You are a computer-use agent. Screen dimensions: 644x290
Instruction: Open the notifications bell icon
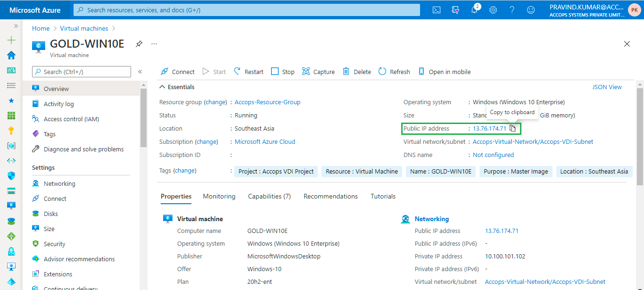474,9
